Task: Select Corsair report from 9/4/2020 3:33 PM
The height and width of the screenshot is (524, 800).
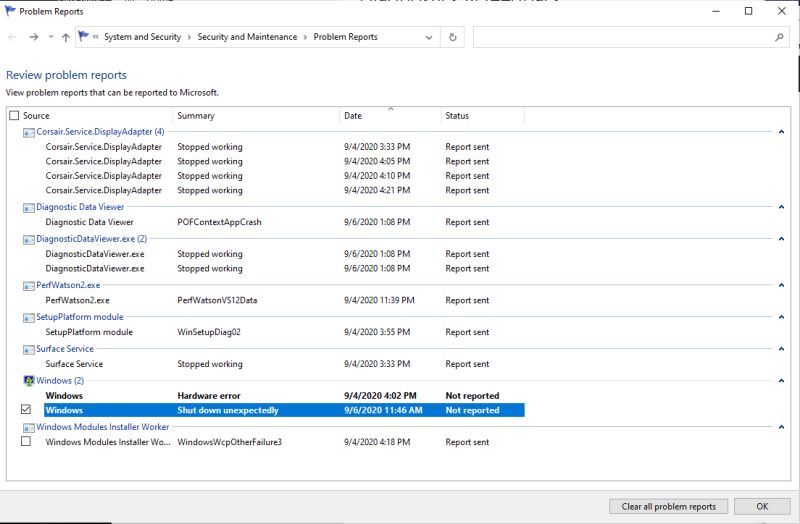Action: pos(284,147)
